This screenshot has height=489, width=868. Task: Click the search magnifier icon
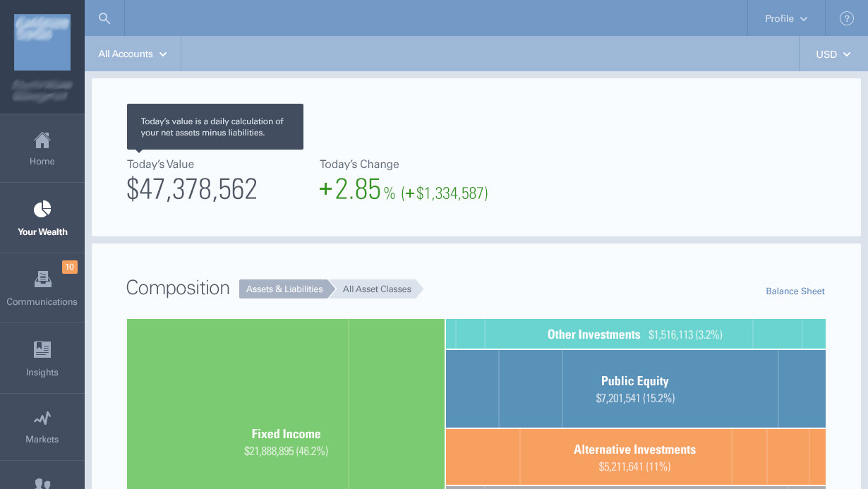click(x=104, y=19)
